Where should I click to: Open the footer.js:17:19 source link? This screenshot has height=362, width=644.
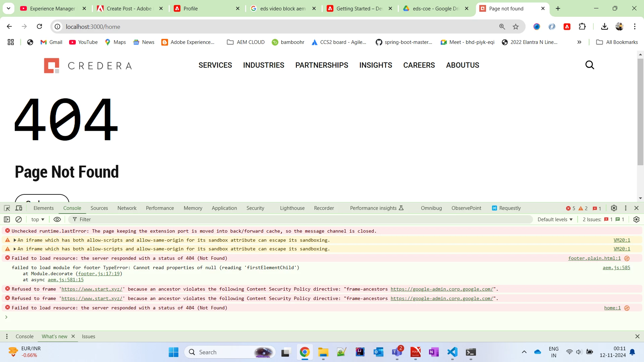[99, 274]
